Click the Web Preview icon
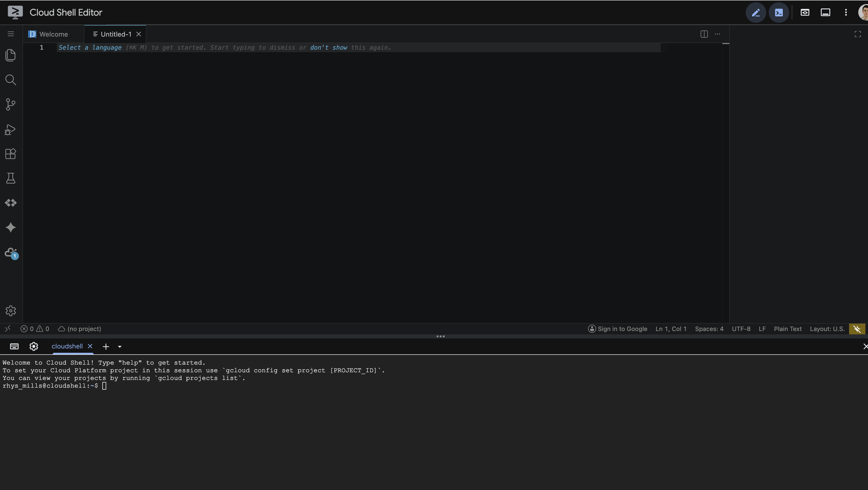Image resolution: width=868 pixels, height=490 pixels. coord(805,13)
